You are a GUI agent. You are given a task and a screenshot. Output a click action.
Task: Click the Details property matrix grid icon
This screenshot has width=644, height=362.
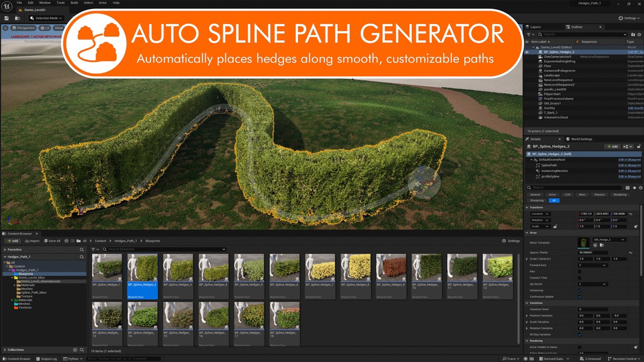[627, 188]
